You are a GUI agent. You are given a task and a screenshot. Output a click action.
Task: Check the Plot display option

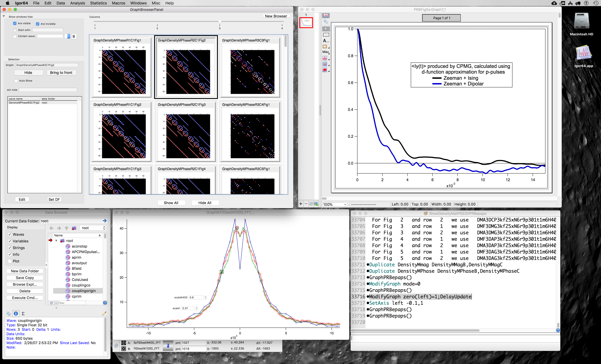click(x=10, y=261)
